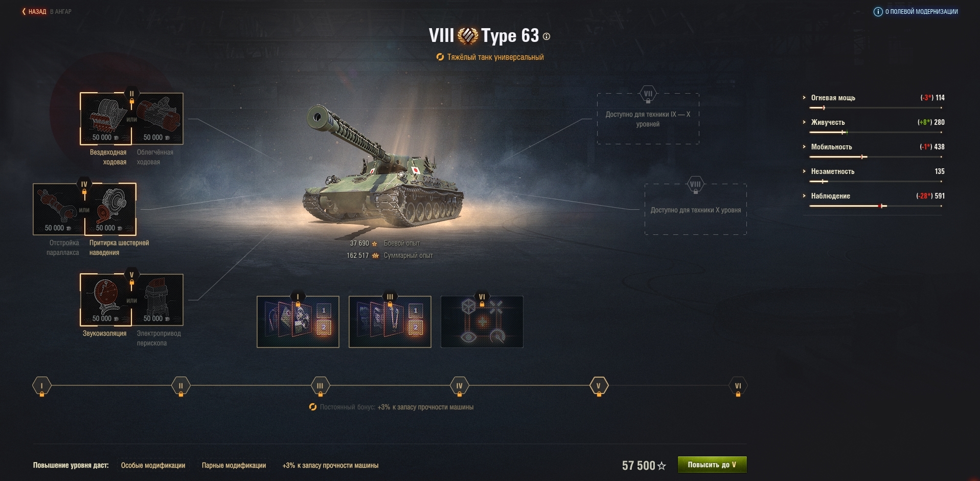This screenshot has height=481, width=980.
Task: Click the info icon next to Type 63
Action: [x=546, y=36]
